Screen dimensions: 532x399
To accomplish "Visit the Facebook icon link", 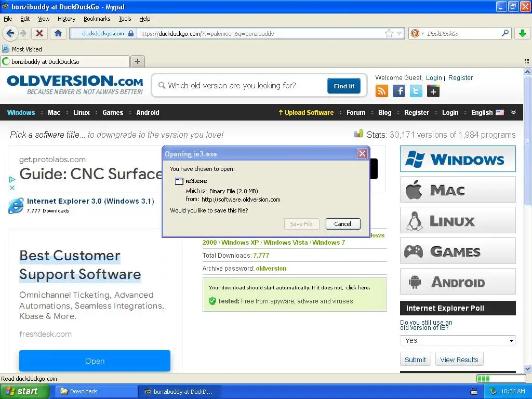I will coord(398,91).
